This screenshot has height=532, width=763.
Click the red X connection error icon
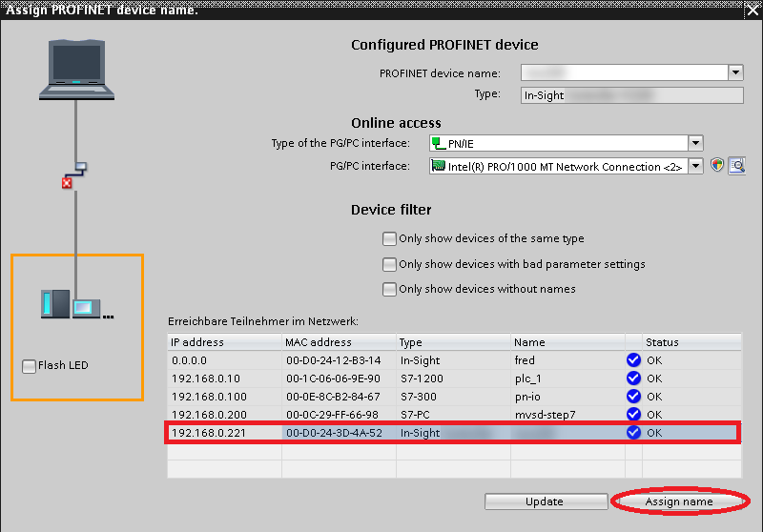pyautogui.click(x=67, y=182)
